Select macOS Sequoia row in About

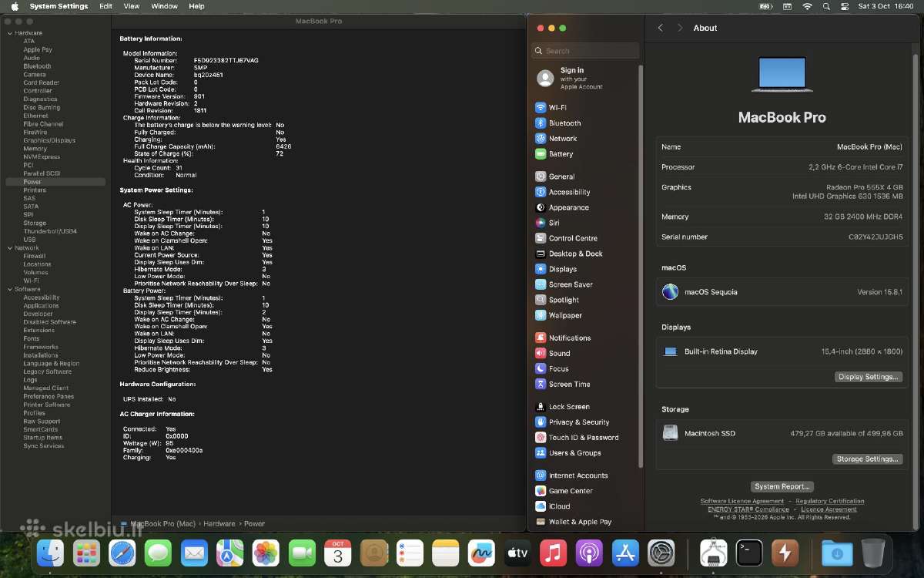click(782, 292)
